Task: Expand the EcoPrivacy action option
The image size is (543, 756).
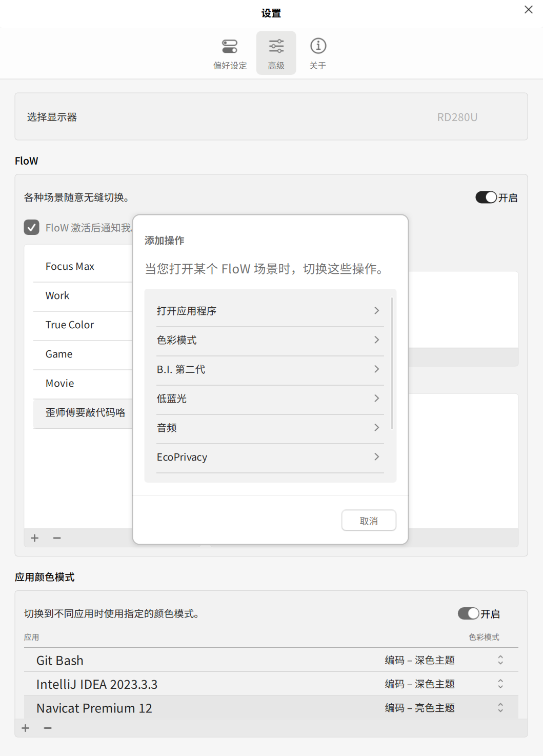Action: click(x=270, y=456)
